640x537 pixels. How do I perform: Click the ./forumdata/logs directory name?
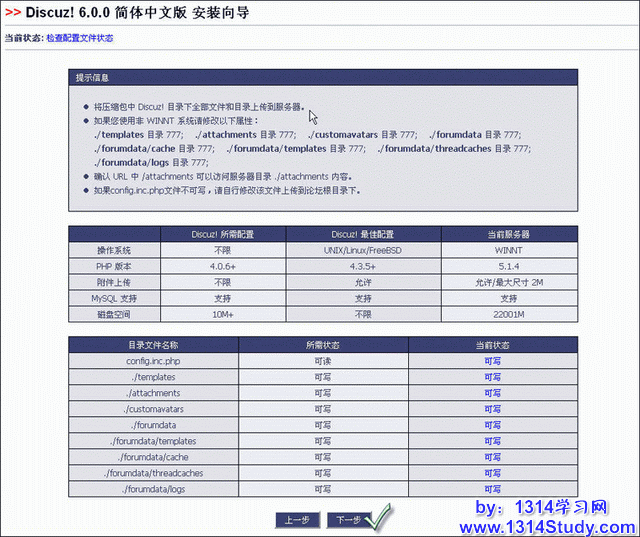pyautogui.click(x=153, y=489)
